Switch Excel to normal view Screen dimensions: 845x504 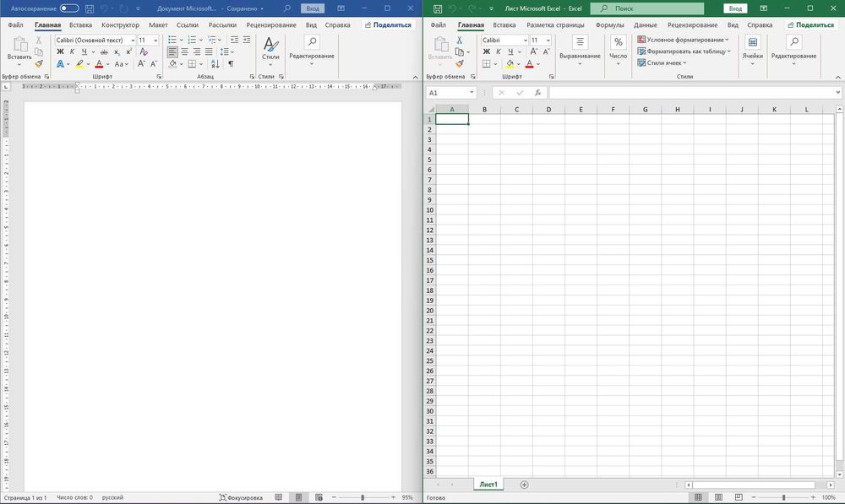(698, 497)
